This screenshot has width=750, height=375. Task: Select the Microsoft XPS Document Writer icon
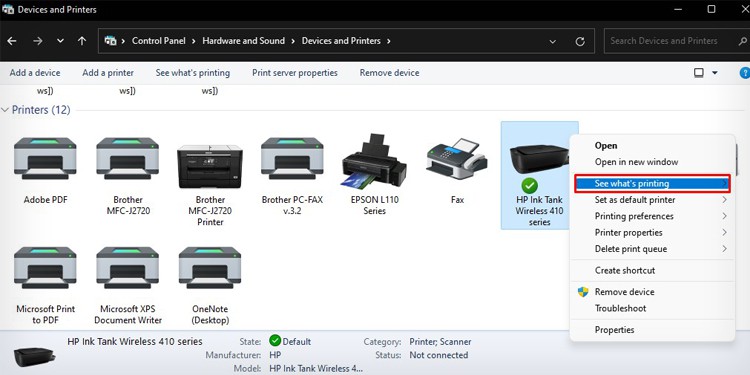(128, 268)
